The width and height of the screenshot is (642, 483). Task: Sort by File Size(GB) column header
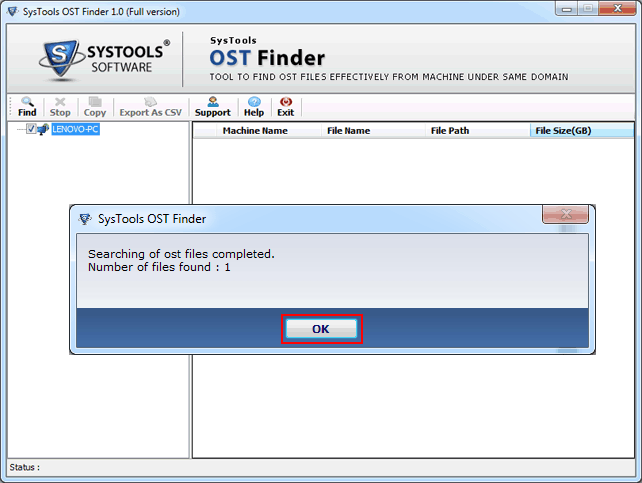point(581,131)
